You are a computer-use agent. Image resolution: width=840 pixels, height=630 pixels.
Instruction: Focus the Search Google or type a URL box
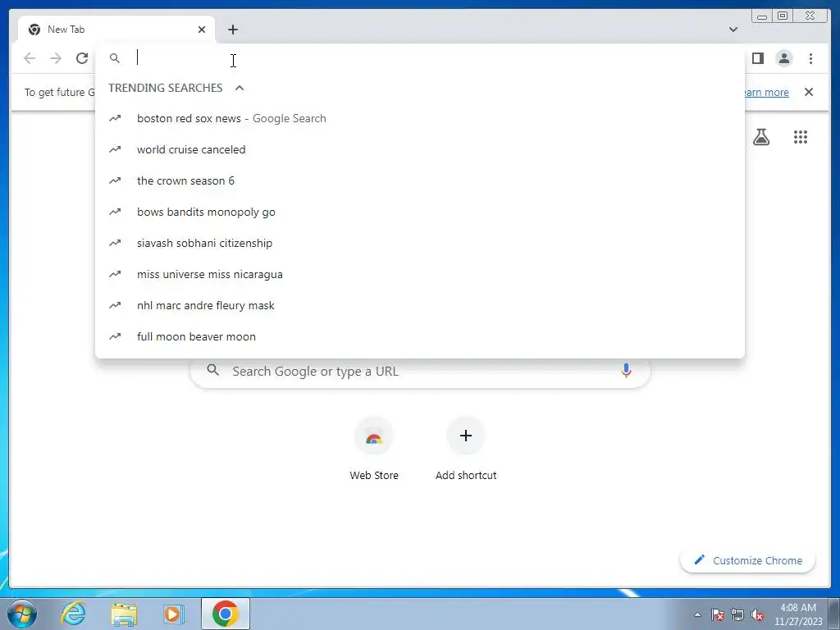coord(420,371)
